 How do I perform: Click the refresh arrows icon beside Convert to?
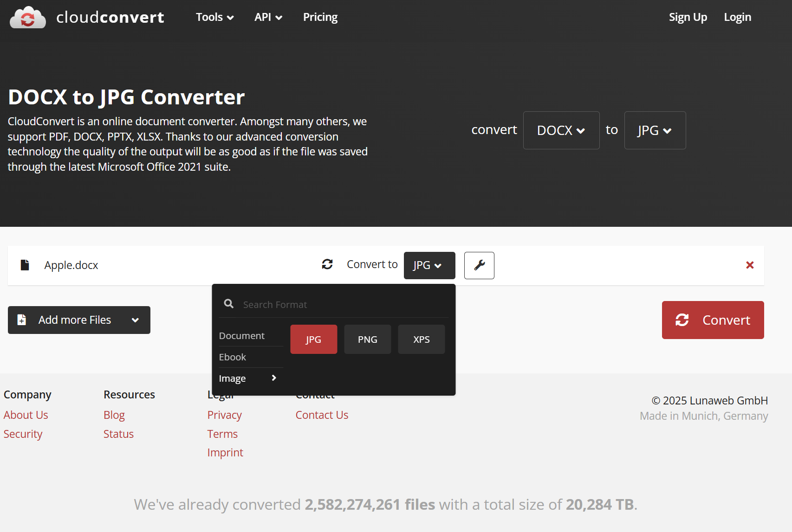327,264
